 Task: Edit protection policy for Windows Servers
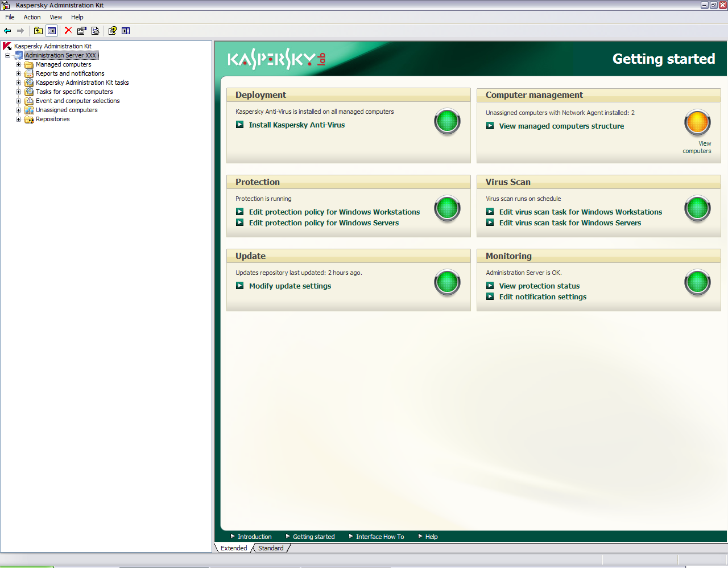324,223
